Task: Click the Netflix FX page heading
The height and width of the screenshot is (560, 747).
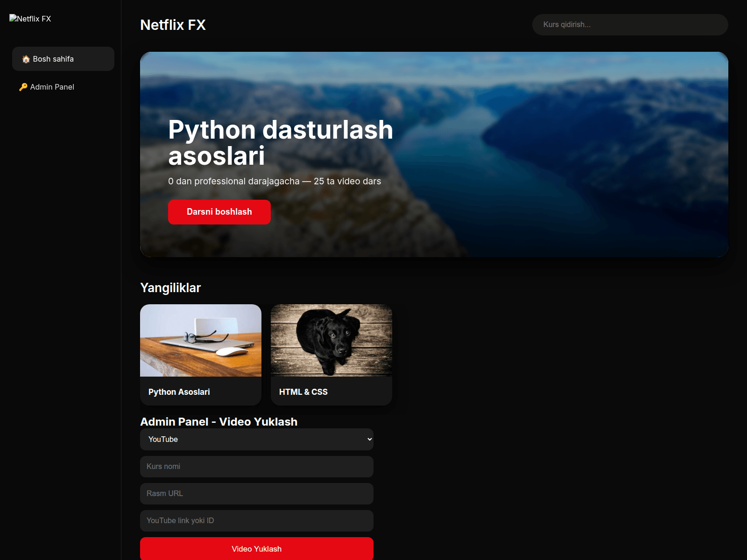Action: click(173, 25)
